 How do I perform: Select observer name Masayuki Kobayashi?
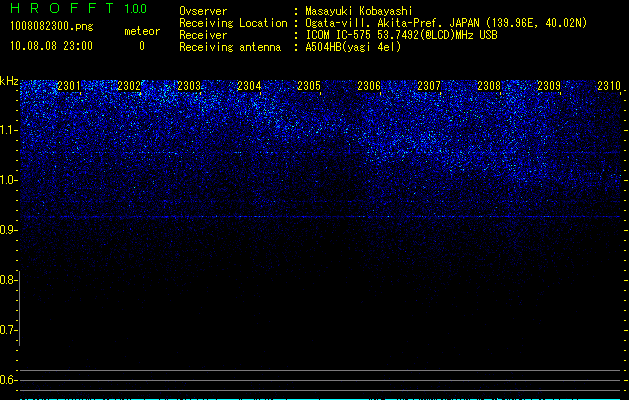[359, 11]
